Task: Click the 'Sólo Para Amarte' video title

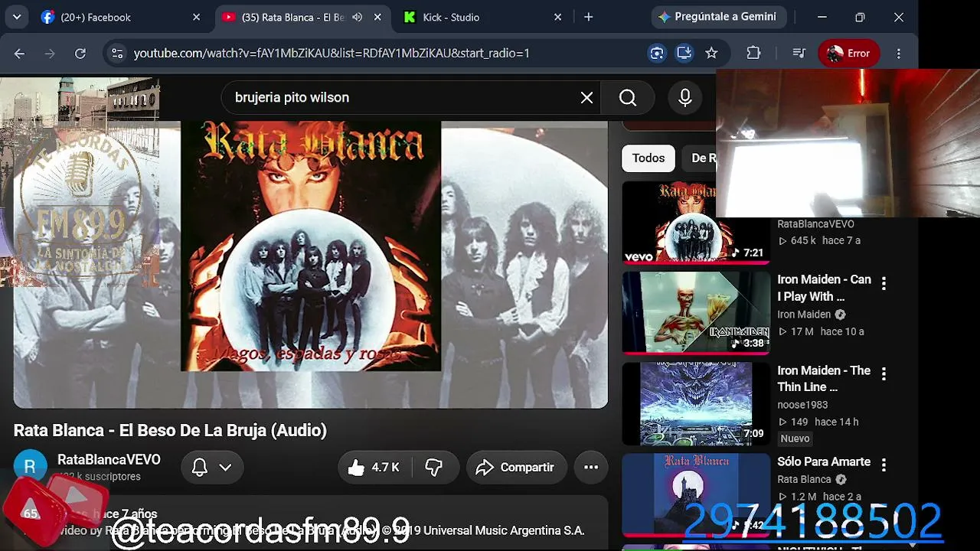Action: [x=824, y=461]
